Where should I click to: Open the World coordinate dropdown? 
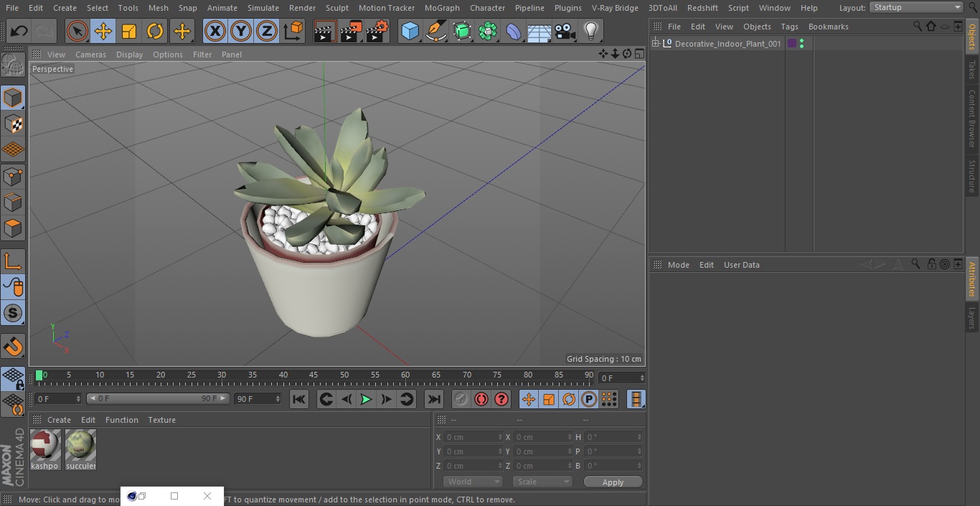pos(473,482)
